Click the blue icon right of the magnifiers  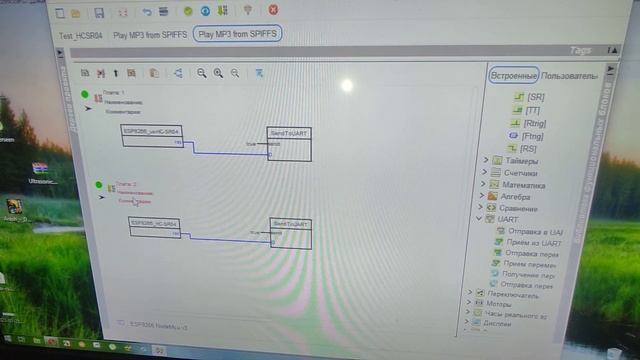(259, 73)
